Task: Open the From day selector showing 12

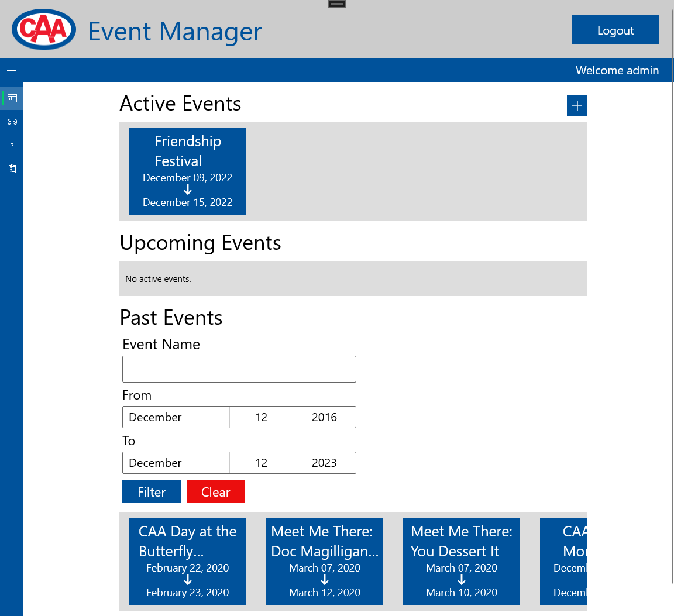Action: [x=261, y=417]
